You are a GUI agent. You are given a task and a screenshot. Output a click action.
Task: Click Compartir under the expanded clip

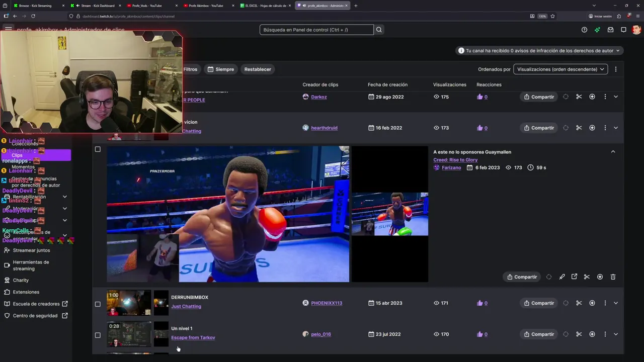click(522, 277)
